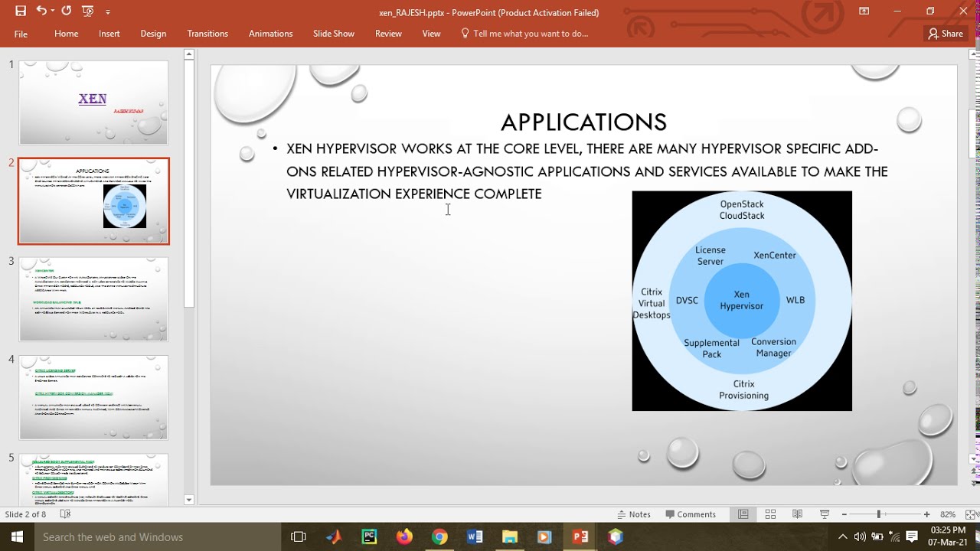
Task: Open Microsoft Word from taskbar
Action: [x=475, y=537]
